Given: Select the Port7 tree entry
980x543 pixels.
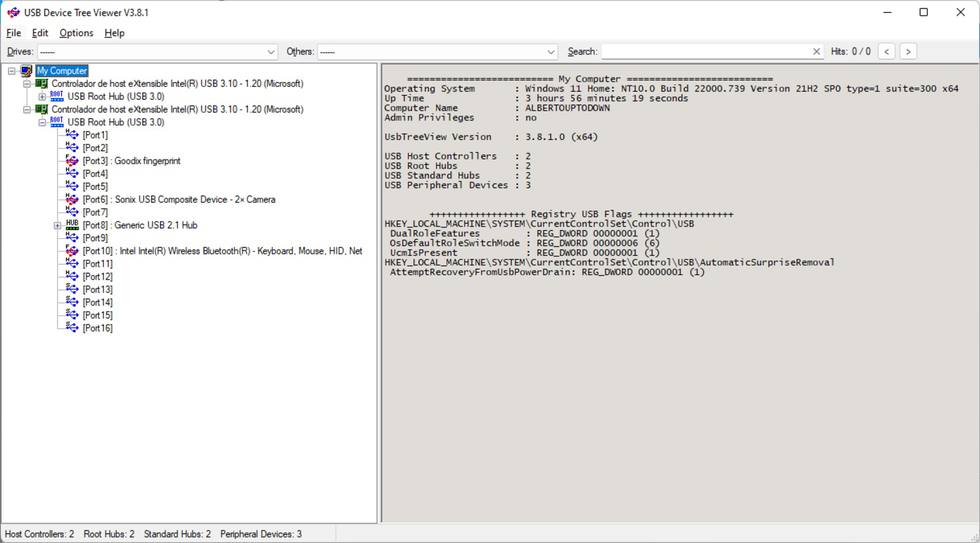Looking at the screenshot, I should point(95,212).
